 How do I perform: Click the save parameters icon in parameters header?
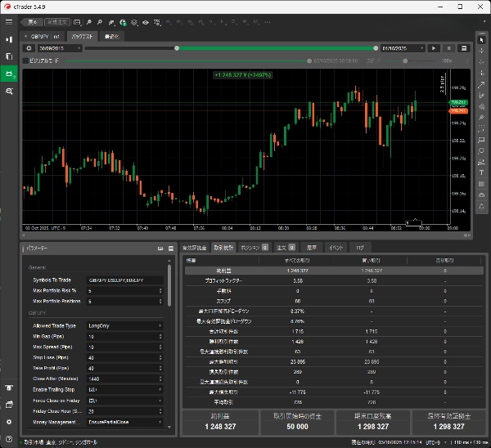click(171, 249)
